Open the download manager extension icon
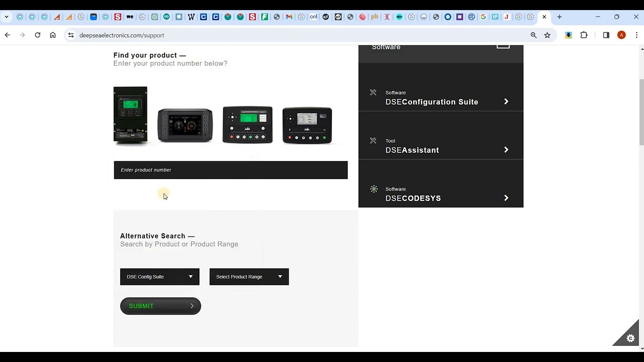Screen dimensions: 644x362 tap(569, 35)
